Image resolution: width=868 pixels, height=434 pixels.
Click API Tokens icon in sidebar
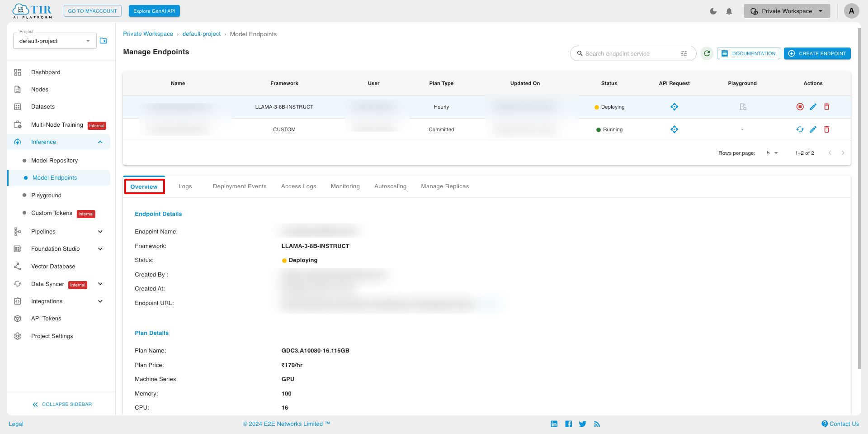(x=18, y=319)
